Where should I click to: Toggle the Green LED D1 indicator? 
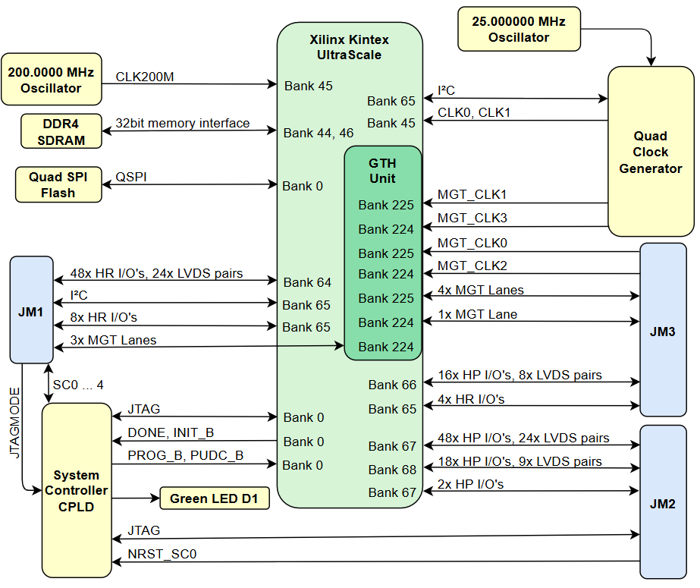215,498
